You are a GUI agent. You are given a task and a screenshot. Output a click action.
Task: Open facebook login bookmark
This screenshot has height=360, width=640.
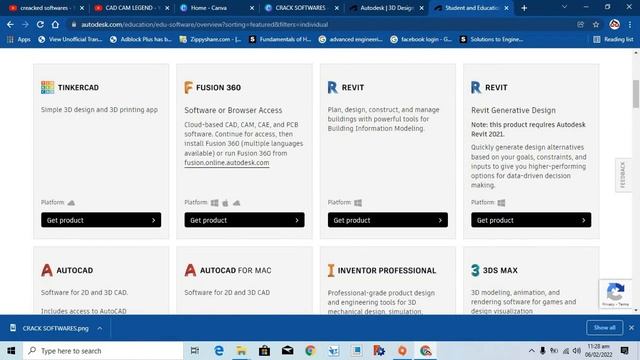(421, 40)
